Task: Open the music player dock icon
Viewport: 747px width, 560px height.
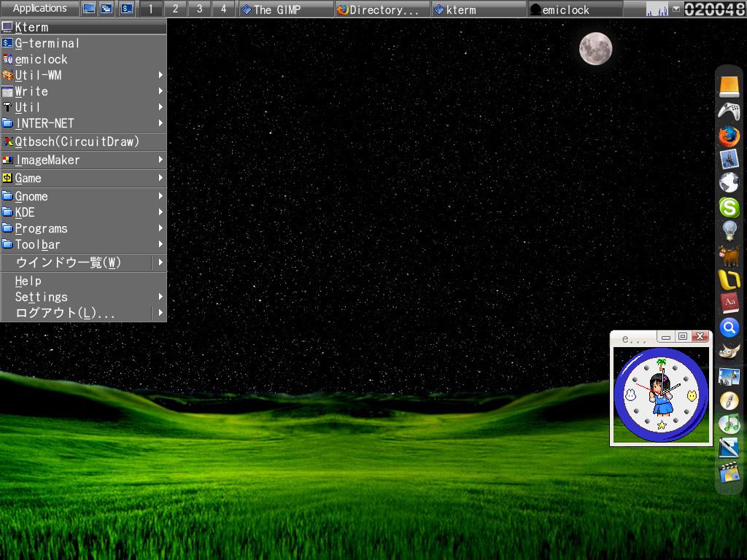Action: (729, 424)
